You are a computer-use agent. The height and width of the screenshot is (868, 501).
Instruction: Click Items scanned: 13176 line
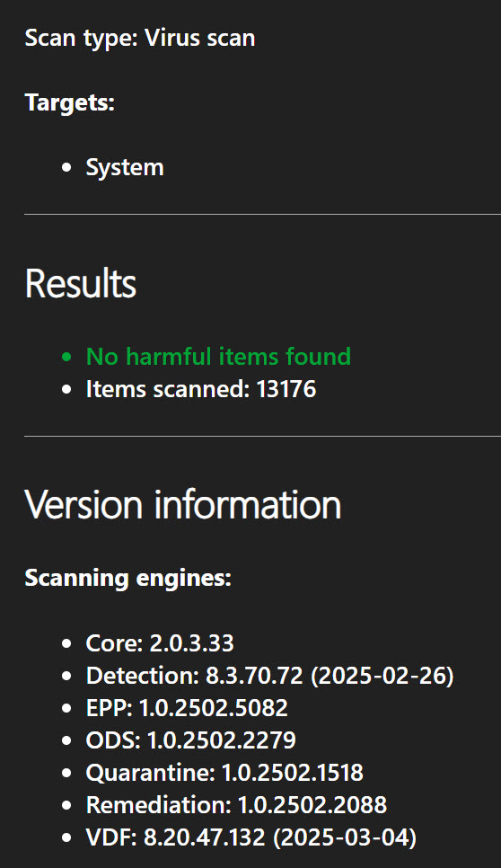coord(201,389)
